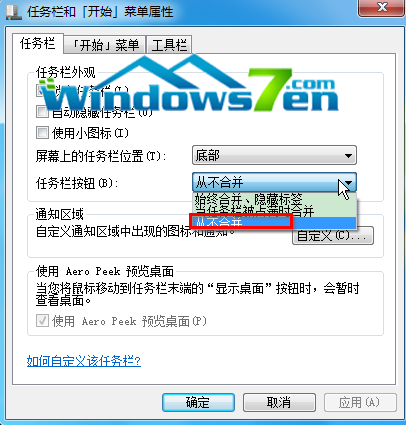This screenshot has width=406, height=425.
Task: Select the 任务栏 tab
Action: coord(38,43)
